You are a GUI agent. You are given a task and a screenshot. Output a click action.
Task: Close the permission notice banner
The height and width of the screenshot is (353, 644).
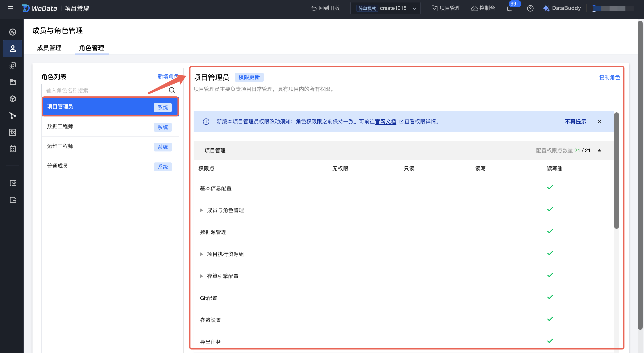(x=599, y=121)
